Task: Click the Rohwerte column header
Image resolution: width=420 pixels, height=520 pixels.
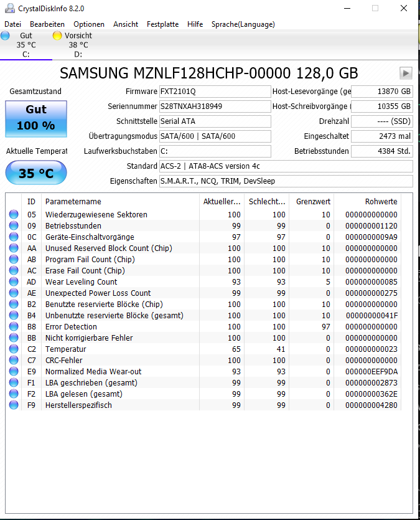Action: (367, 202)
